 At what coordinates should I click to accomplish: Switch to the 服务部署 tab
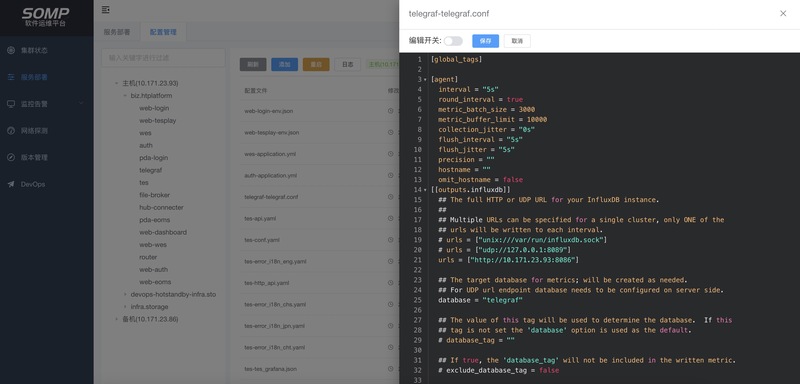117,32
